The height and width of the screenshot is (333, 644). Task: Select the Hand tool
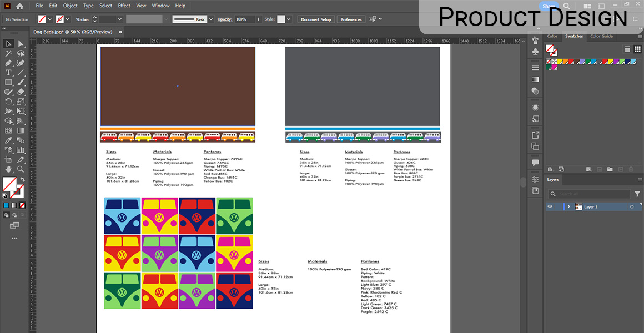8,169
